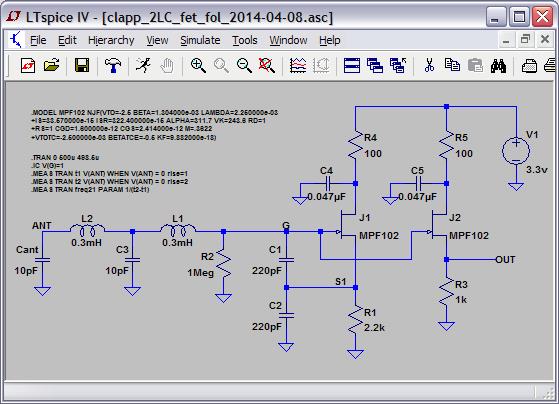
Task: Click the L2 inductor symbol
Action: pos(87,230)
